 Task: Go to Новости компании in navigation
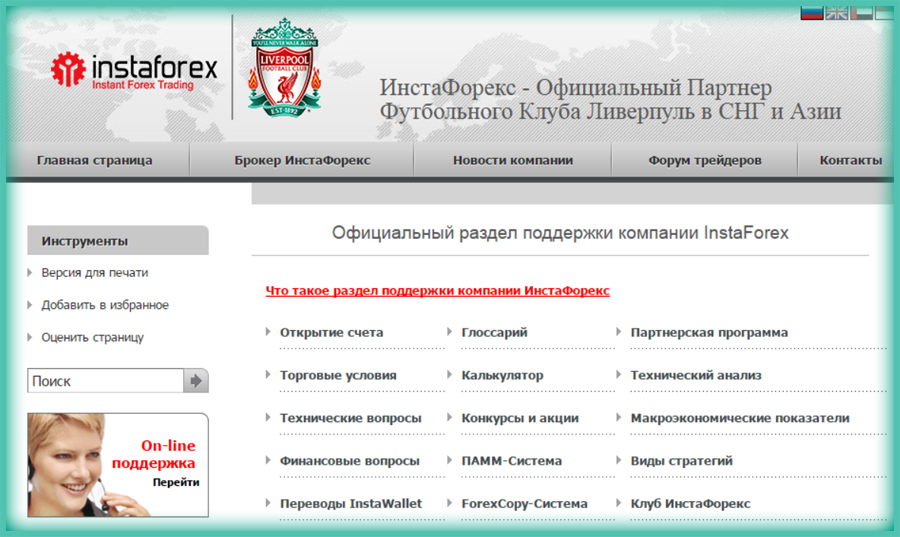(512, 160)
